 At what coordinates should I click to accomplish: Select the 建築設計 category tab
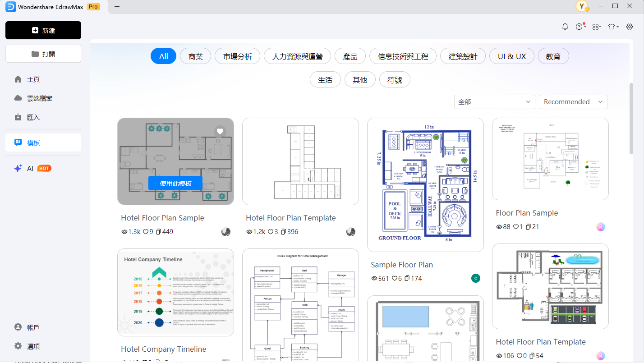463,56
